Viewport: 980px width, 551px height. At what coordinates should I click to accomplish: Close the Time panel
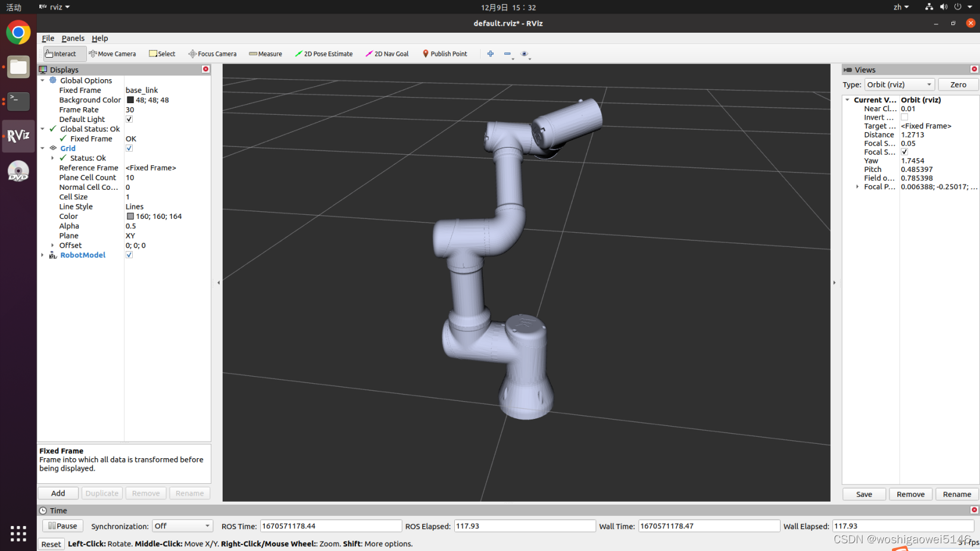tap(974, 510)
